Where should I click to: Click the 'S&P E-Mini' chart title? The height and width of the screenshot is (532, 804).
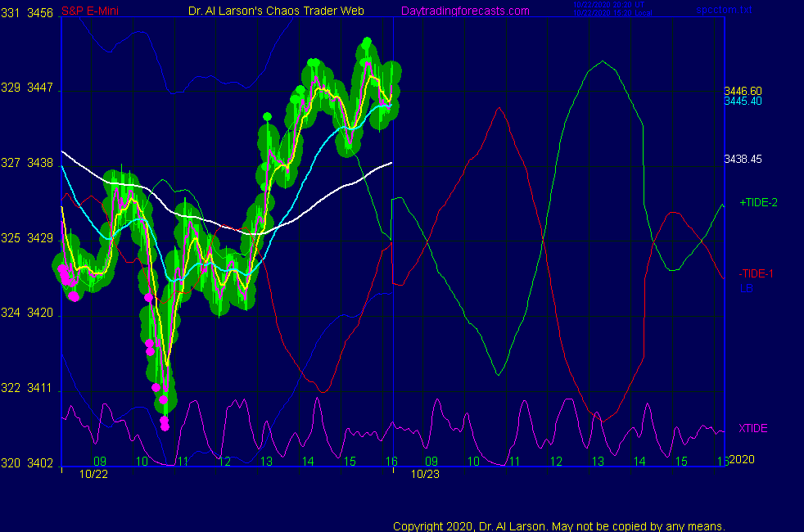[90, 11]
